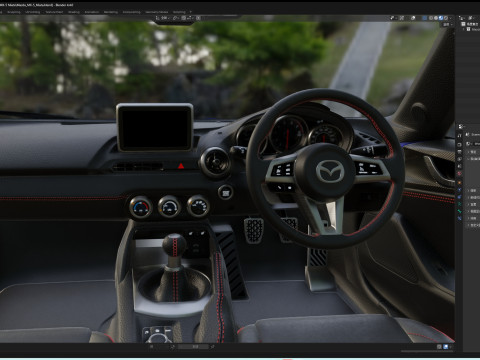Switch to Animation workspace tab
This screenshot has height=360, width=480.
92,12
